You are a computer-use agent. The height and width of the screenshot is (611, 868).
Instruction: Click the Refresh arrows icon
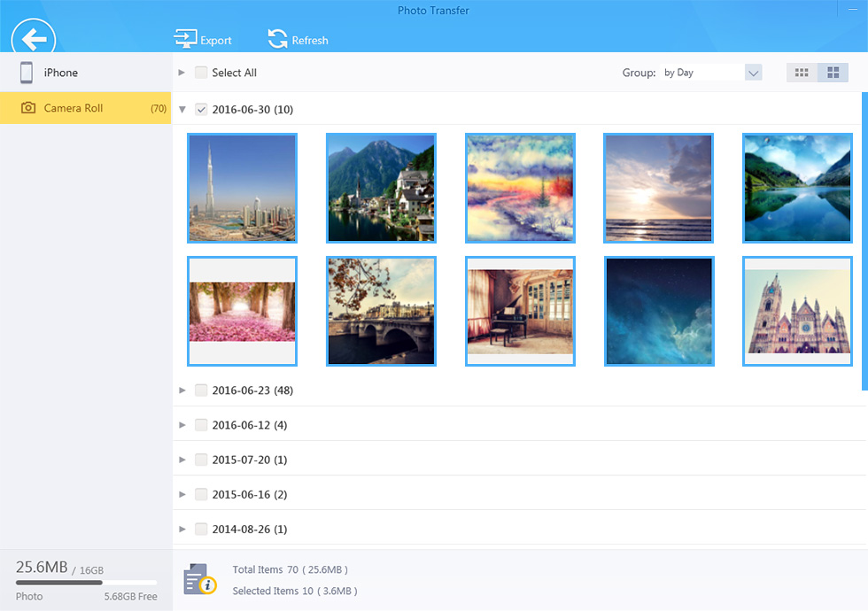[x=277, y=39]
